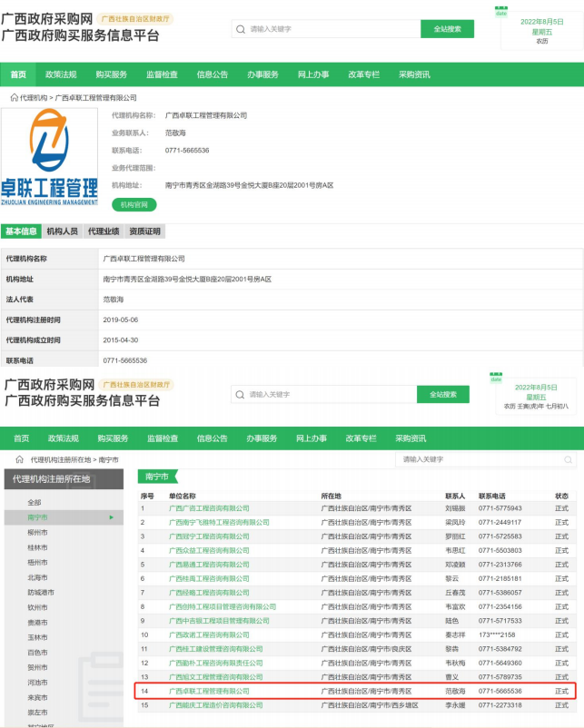Click 广西壮族自治区财政厅 badge beside the company page site title
The height and width of the screenshot is (728, 584).
(x=135, y=19)
